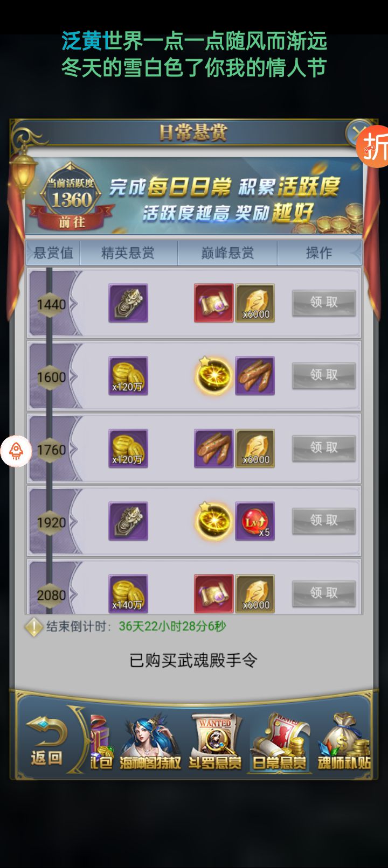This screenshot has height=868, width=388.
Task: Tap the x140万 gold coins in row 2080
Action: [128, 593]
